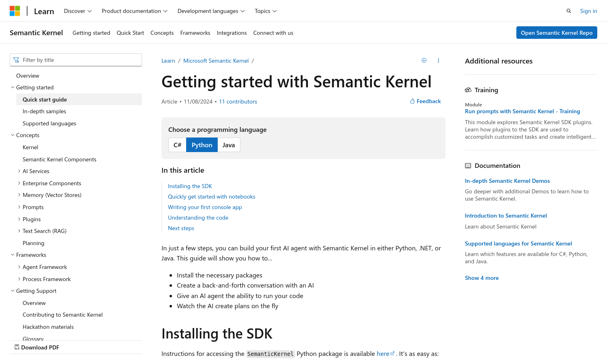The image size is (607, 364).
Task: Open the search magnifier icon
Action: click(x=569, y=11)
